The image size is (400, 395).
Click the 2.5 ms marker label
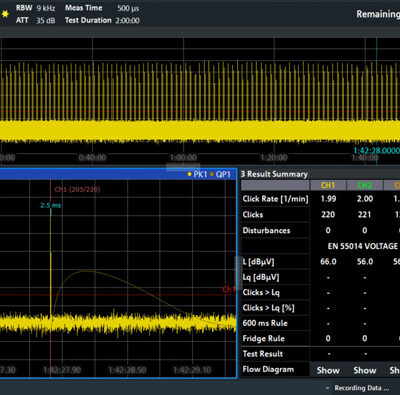(51, 205)
